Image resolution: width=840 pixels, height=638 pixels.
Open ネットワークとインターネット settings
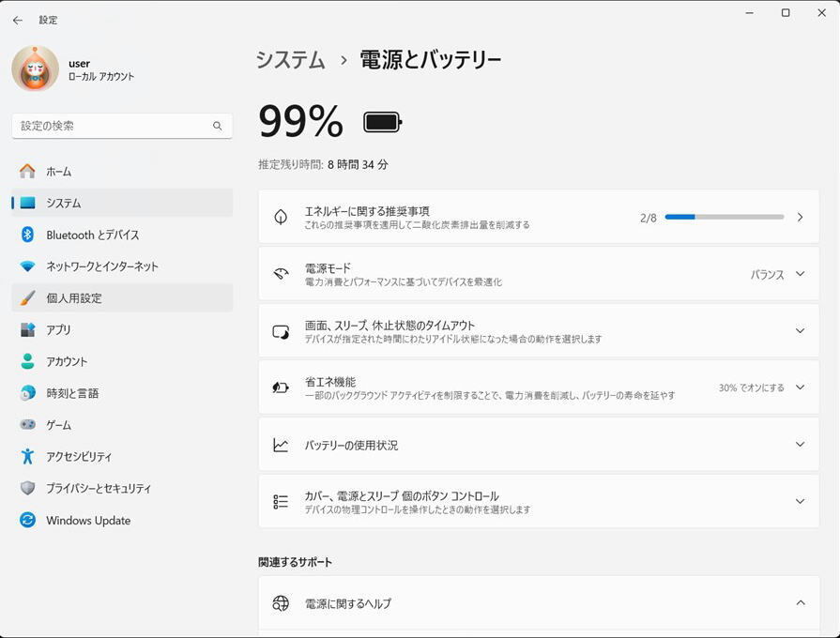point(102,266)
